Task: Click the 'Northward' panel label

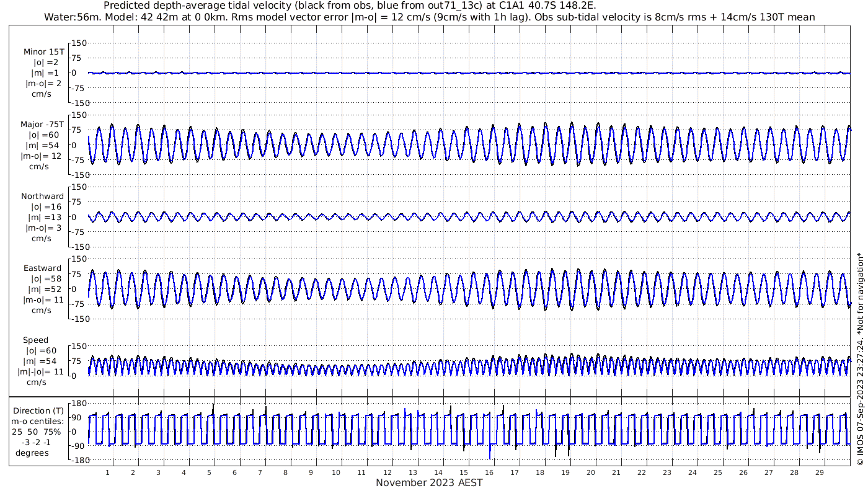Action: [42, 196]
